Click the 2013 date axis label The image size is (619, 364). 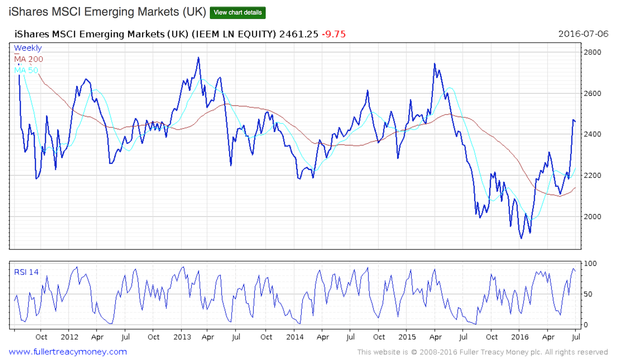[182, 337]
